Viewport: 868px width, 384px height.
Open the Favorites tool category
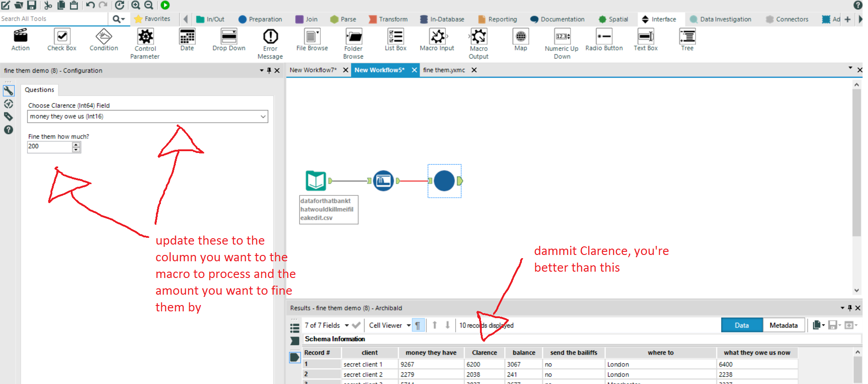point(152,19)
